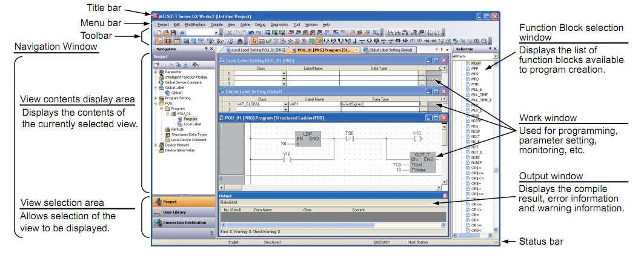Viewport: 644px width, 264px height.
Task: Click the Connection Destination view button
Action: (x=183, y=223)
